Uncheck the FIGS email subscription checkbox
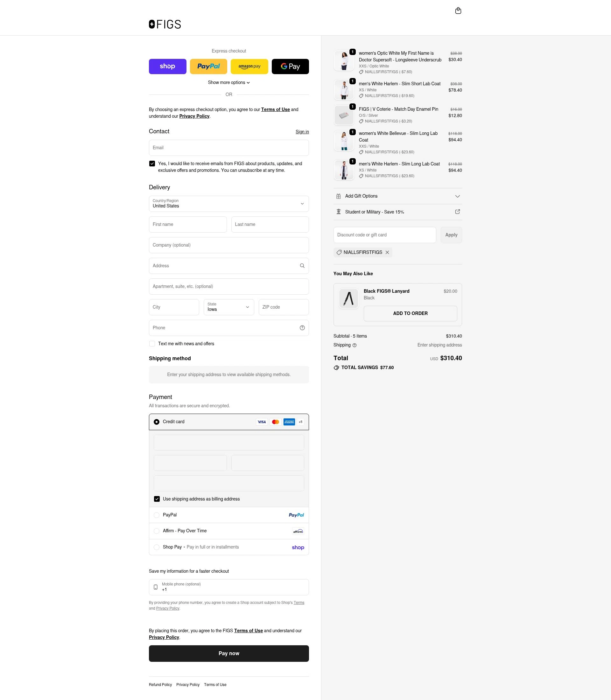The width and height of the screenshot is (611, 700). tap(152, 164)
